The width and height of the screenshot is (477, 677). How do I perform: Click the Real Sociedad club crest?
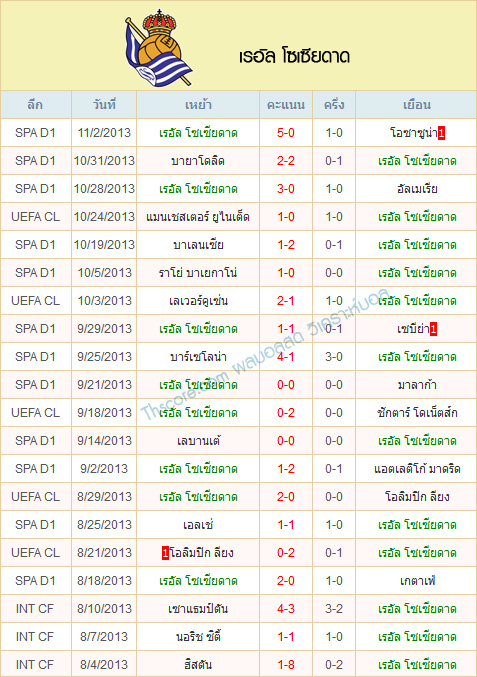[158, 47]
